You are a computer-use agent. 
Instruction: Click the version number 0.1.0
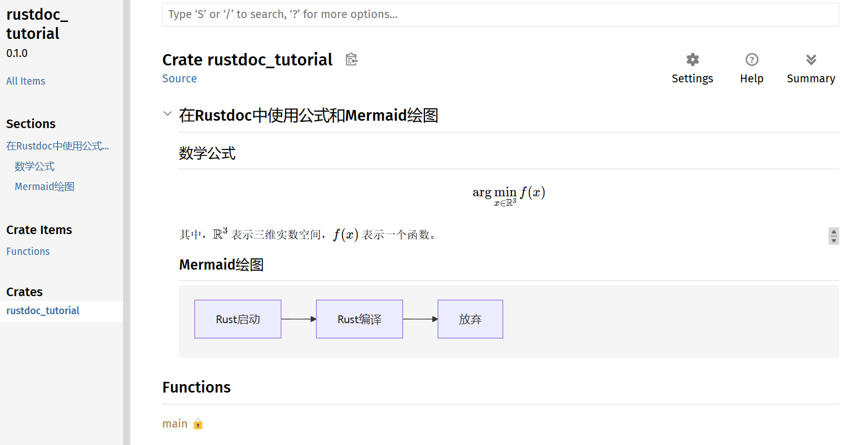pos(17,53)
